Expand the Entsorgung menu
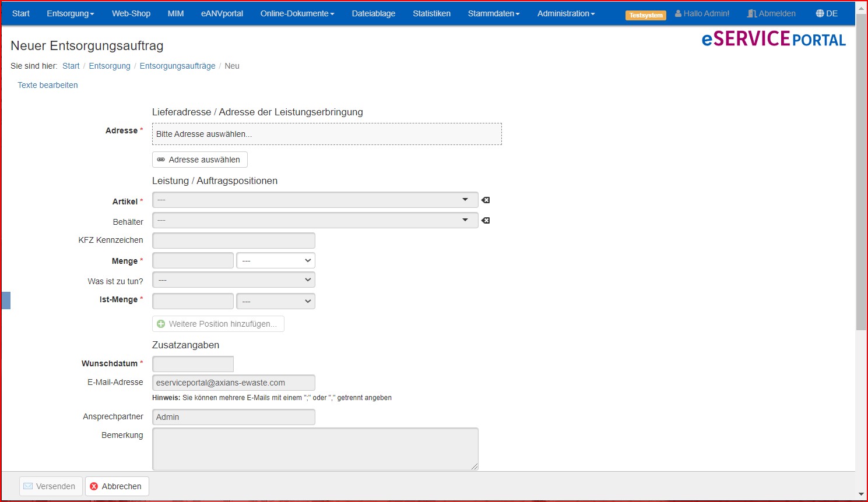The image size is (868, 502). pos(71,13)
